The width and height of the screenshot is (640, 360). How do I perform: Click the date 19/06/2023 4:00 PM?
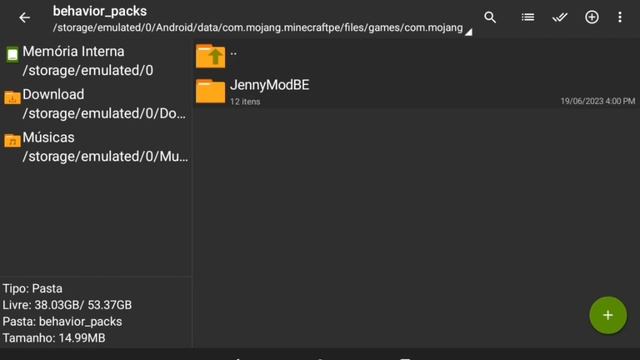(x=598, y=101)
